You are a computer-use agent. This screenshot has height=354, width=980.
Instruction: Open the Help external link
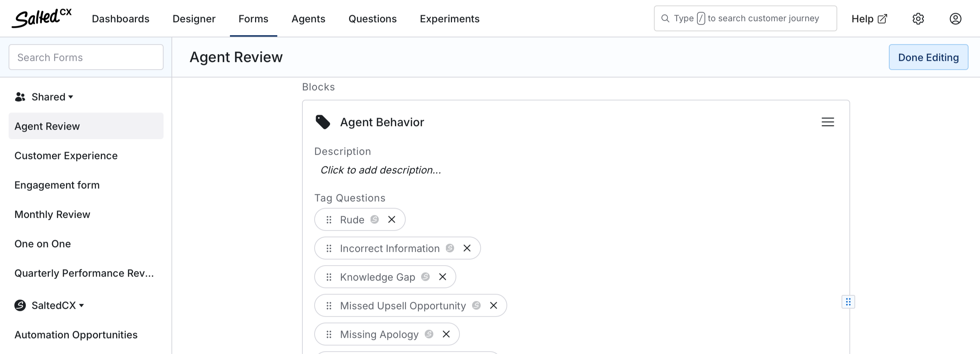coord(869,19)
